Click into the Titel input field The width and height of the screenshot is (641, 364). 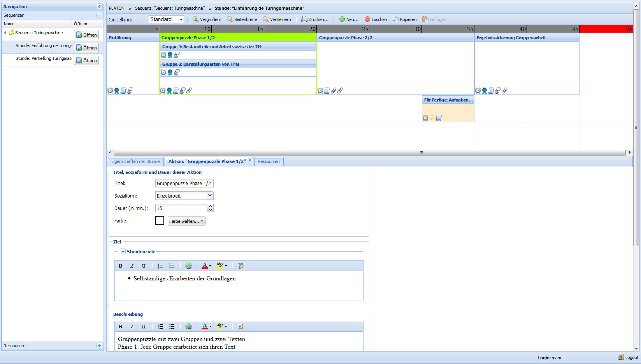pyautogui.click(x=184, y=183)
